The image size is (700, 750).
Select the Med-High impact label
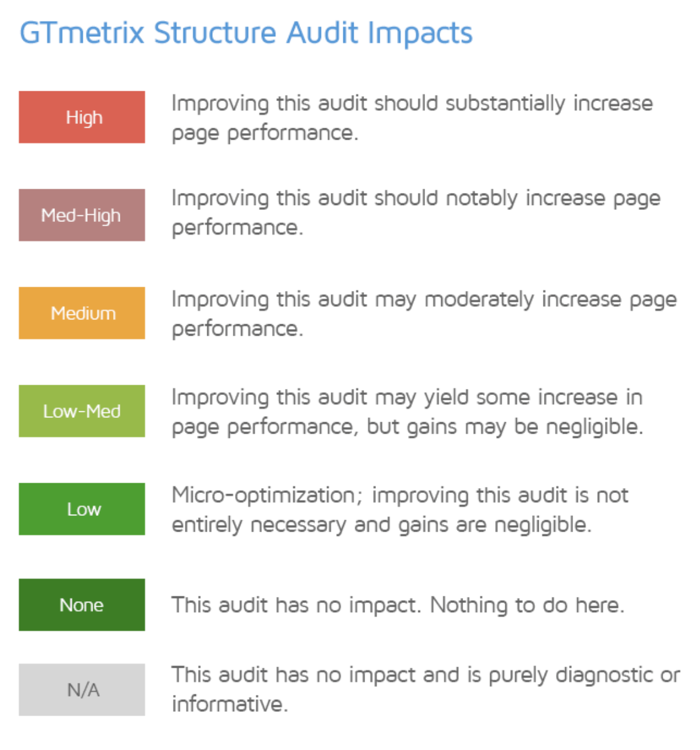click(x=82, y=215)
